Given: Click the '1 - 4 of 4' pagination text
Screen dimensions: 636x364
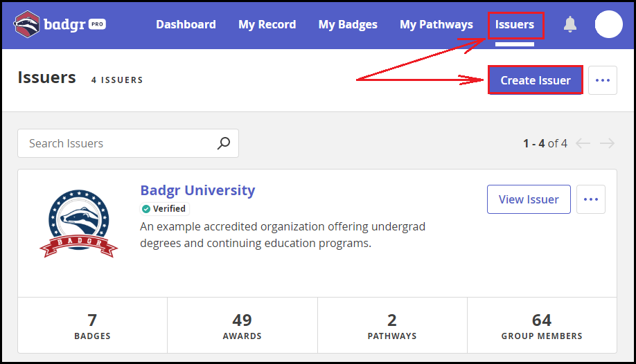Looking at the screenshot, I should coord(545,143).
